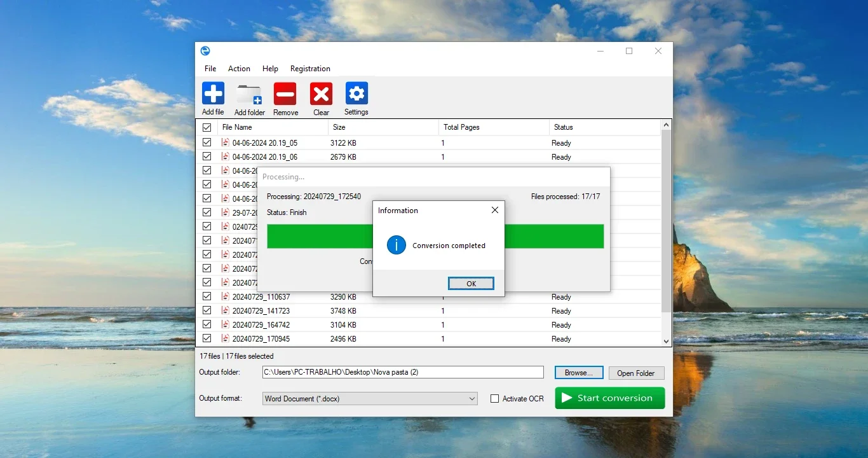Click the Add folder icon
Viewport: 868px width, 458px height.
249,94
